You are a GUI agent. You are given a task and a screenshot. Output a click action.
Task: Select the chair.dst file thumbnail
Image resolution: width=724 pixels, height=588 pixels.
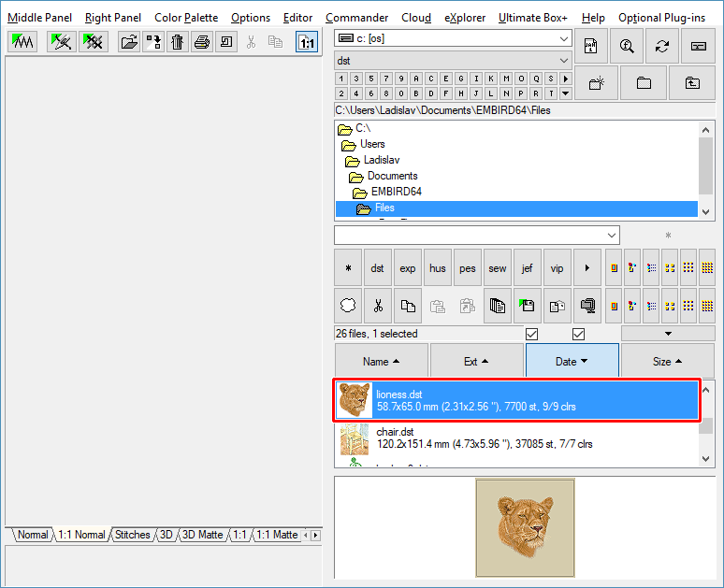tap(355, 439)
